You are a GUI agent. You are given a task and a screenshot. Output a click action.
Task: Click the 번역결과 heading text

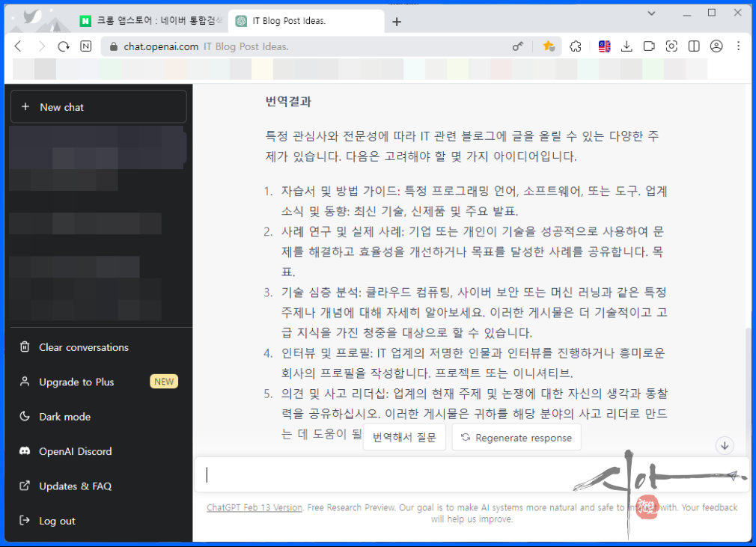tap(288, 102)
